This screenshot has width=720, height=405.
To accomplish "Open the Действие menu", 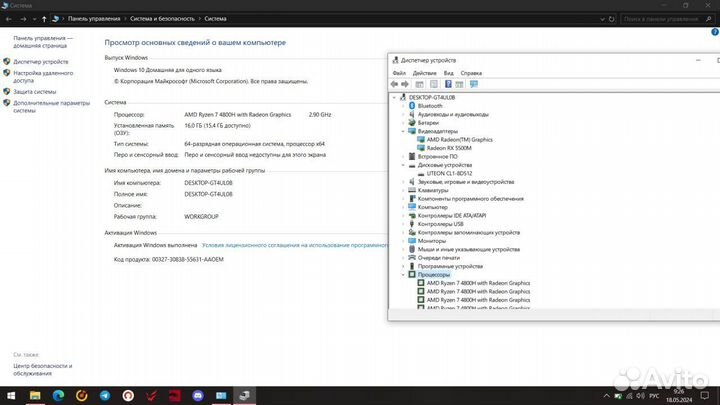I will (424, 73).
